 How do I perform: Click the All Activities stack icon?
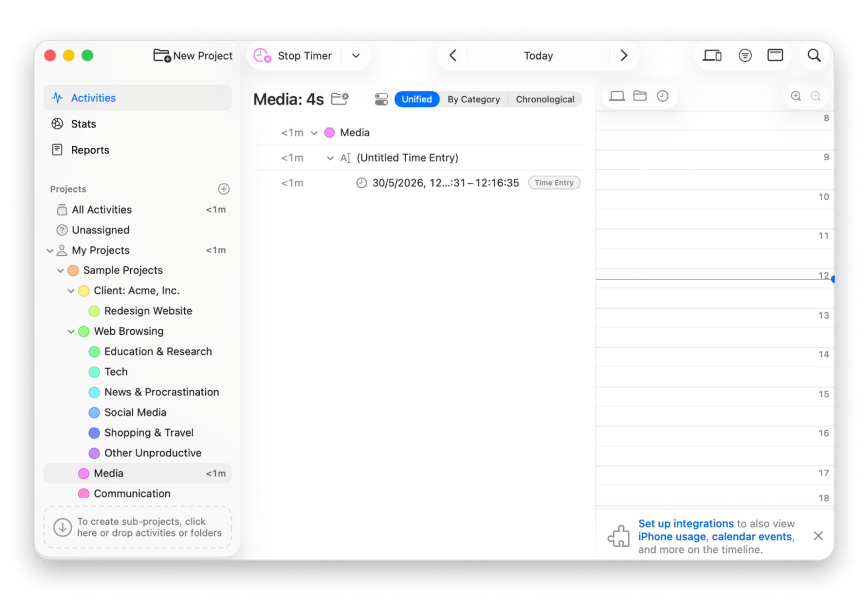point(62,210)
